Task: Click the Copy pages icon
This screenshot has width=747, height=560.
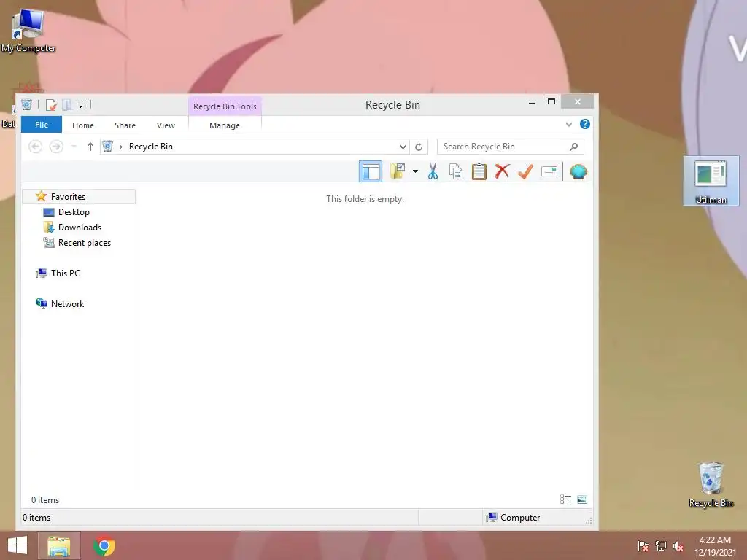Action: pos(456,171)
